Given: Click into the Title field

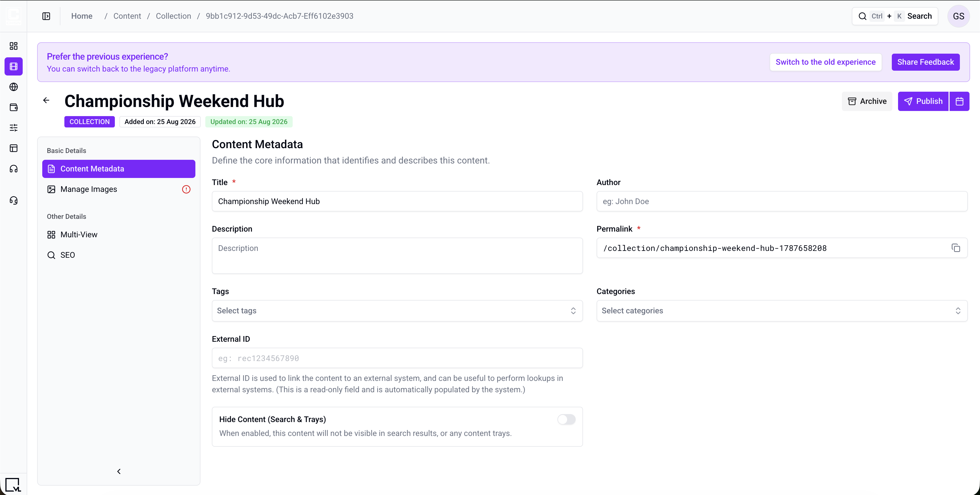Looking at the screenshot, I should pyautogui.click(x=397, y=202).
